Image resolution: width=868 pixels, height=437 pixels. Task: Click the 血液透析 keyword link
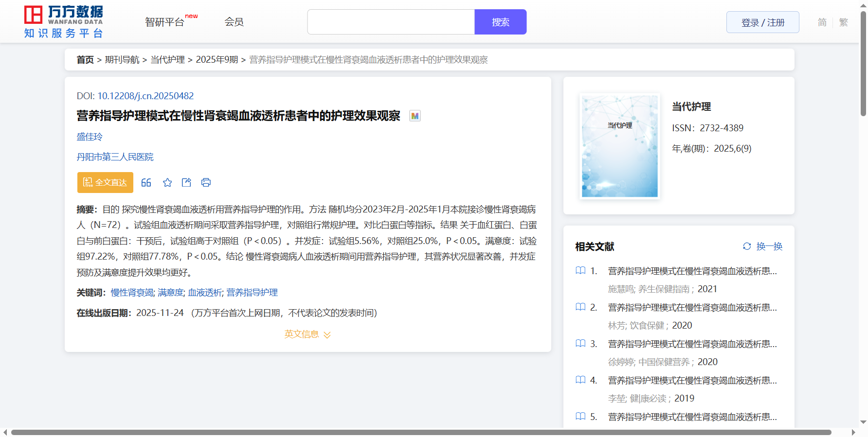(x=205, y=293)
